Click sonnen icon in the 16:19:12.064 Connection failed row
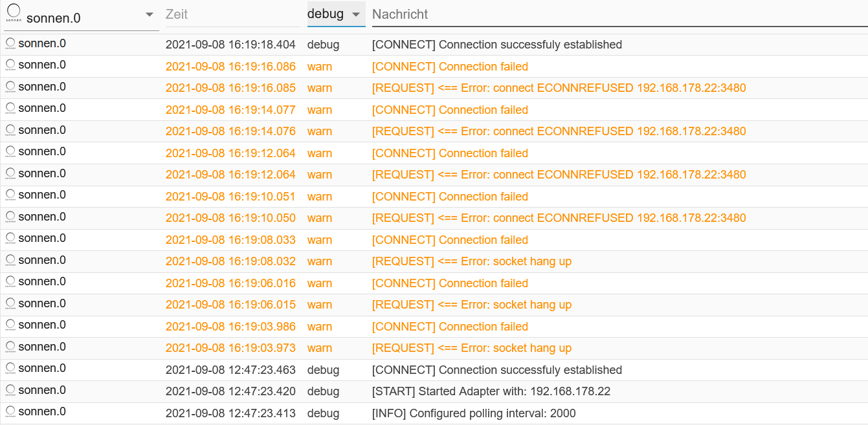This screenshot has width=868, height=425. point(10,152)
